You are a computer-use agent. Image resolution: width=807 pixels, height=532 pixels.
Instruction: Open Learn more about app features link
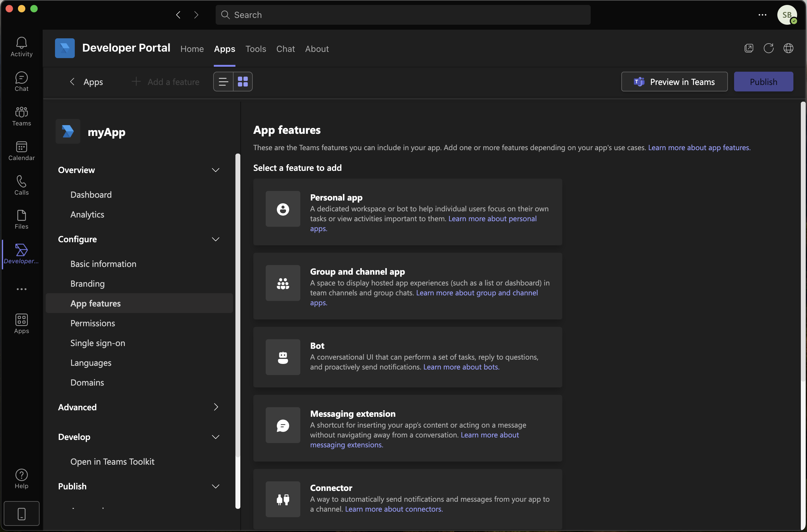tap(699, 148)
